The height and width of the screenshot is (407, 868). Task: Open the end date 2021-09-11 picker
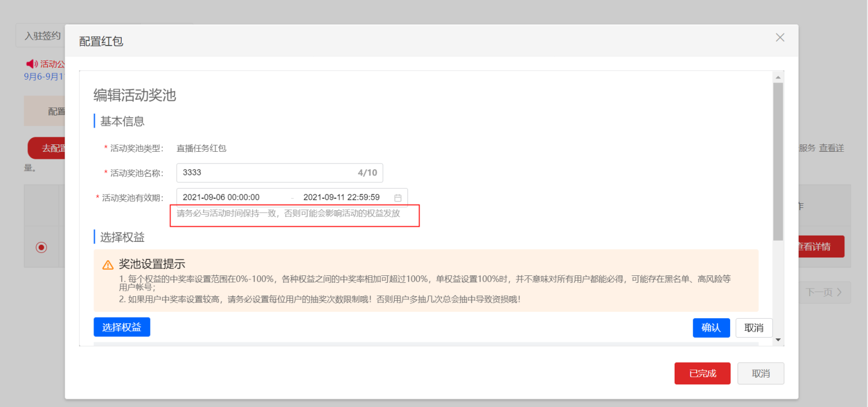tap(341, 197)
